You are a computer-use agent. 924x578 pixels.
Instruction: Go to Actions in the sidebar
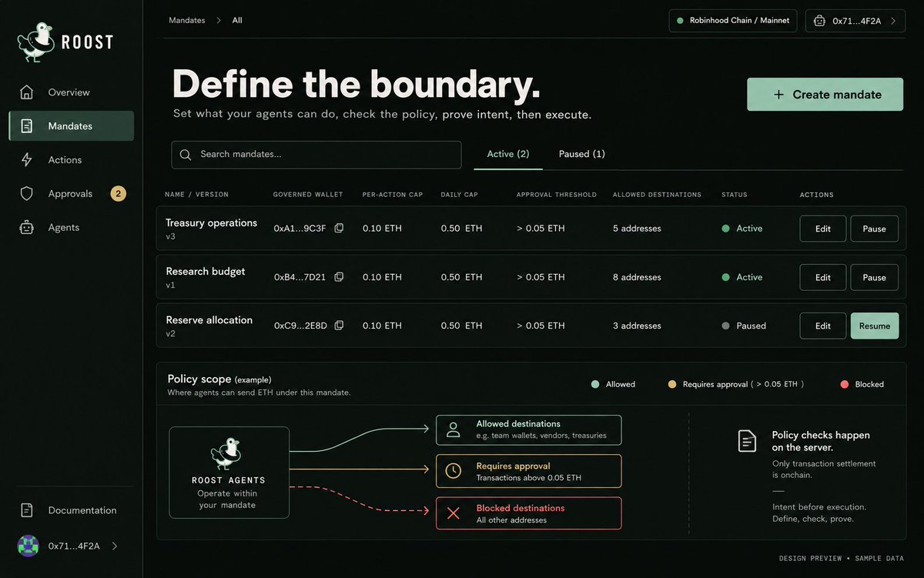pos(71,160)
